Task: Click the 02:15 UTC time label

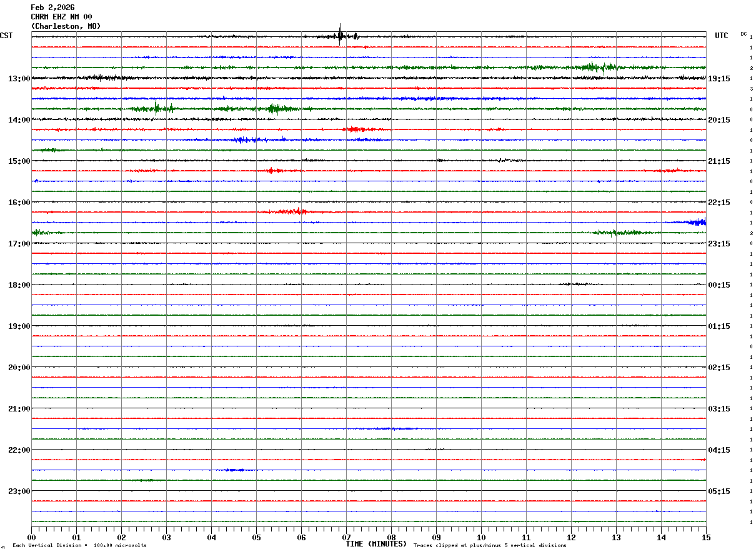Action: coord(719,368)
